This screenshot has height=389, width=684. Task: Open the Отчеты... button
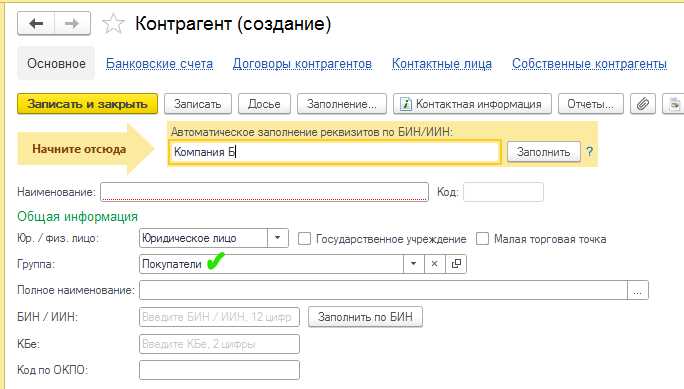pyautogui.click(x=591, y=104)
